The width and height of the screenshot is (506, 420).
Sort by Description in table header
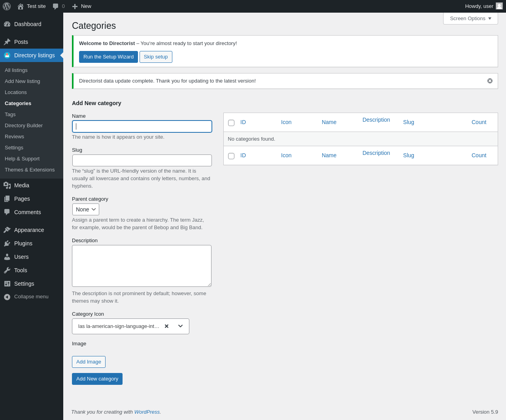(x=376, y=120)
